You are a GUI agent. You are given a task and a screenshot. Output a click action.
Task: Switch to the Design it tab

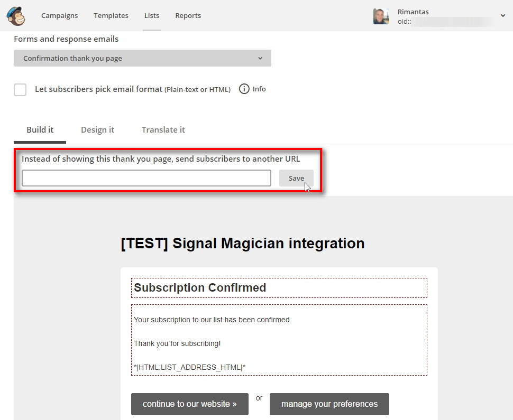(97, 130)
